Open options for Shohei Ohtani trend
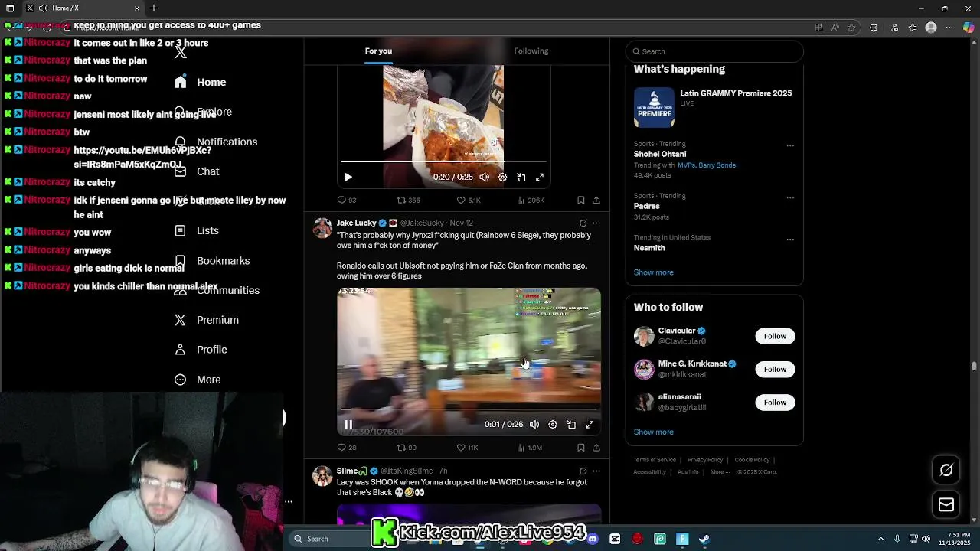 [790, 145]
